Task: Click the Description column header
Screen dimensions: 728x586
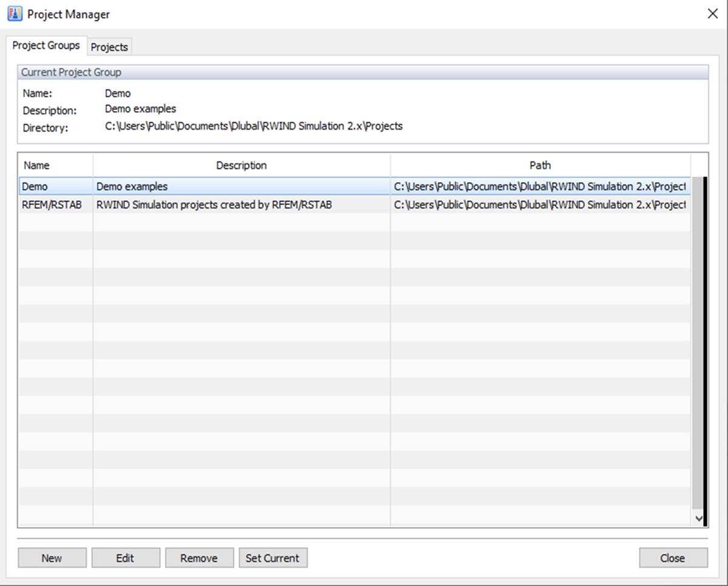Action: pos(241,165)
